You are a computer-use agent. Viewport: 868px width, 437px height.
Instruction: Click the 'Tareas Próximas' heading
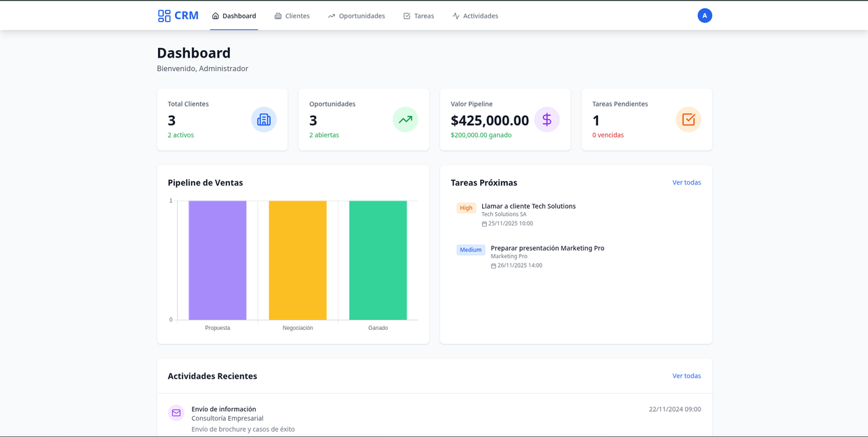coord(484,183)
